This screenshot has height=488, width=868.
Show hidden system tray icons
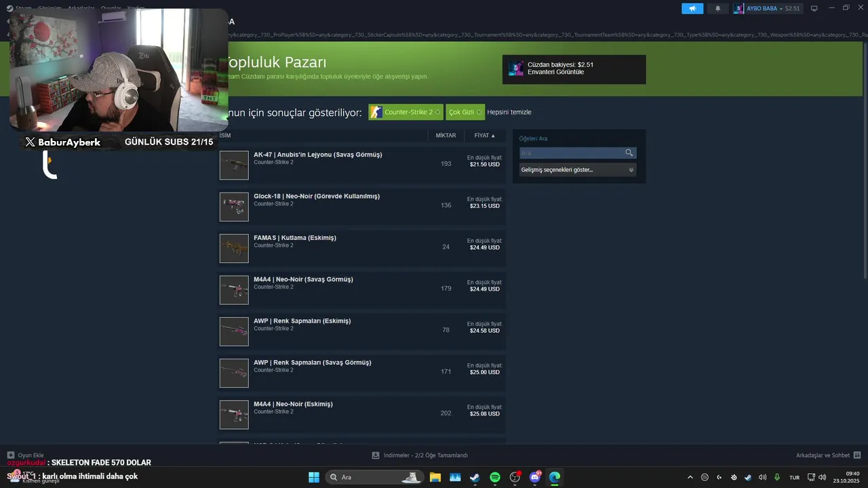pyautogui.click(x=690, y=477)
